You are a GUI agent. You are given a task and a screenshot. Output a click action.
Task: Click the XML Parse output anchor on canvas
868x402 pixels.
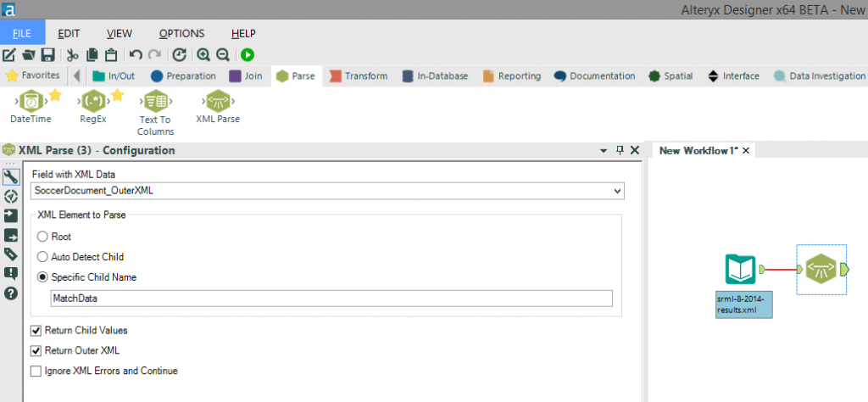(844, 269)
